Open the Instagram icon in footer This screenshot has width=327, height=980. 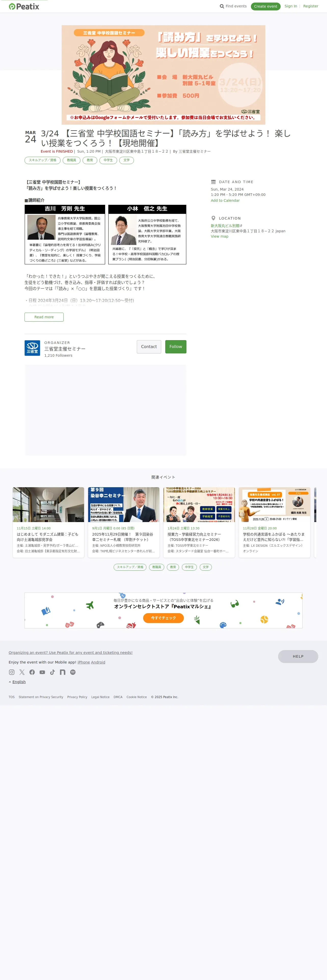[12, 672]
